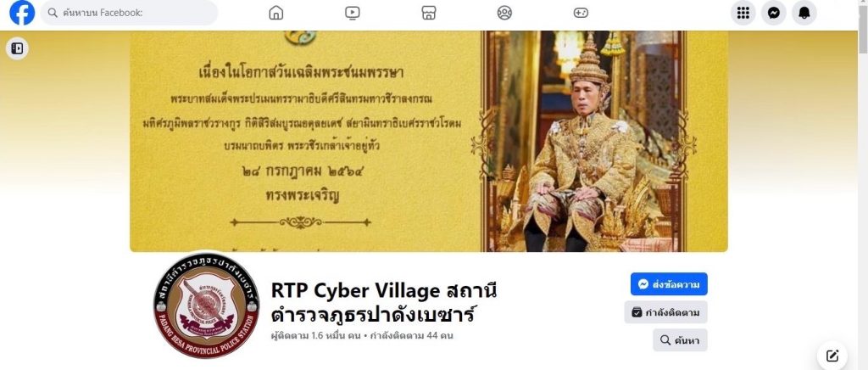
Task: Toggle the left sidebar panel icon
Action: coord(17,48)
